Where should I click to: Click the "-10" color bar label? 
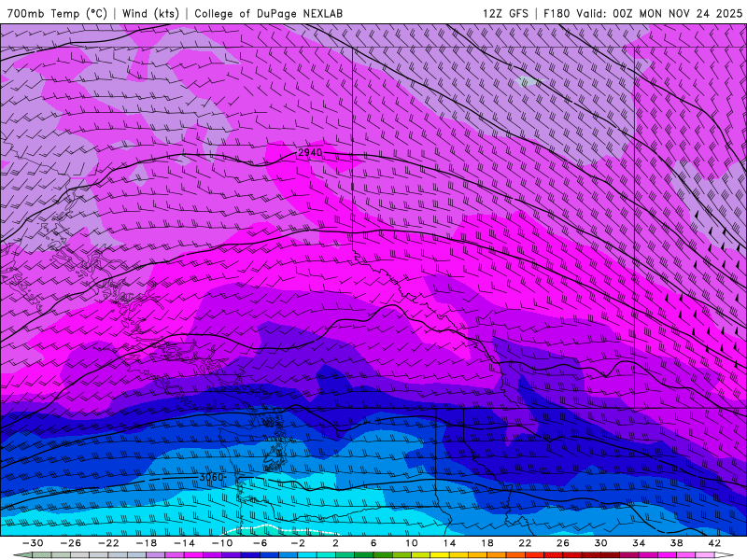222,543
